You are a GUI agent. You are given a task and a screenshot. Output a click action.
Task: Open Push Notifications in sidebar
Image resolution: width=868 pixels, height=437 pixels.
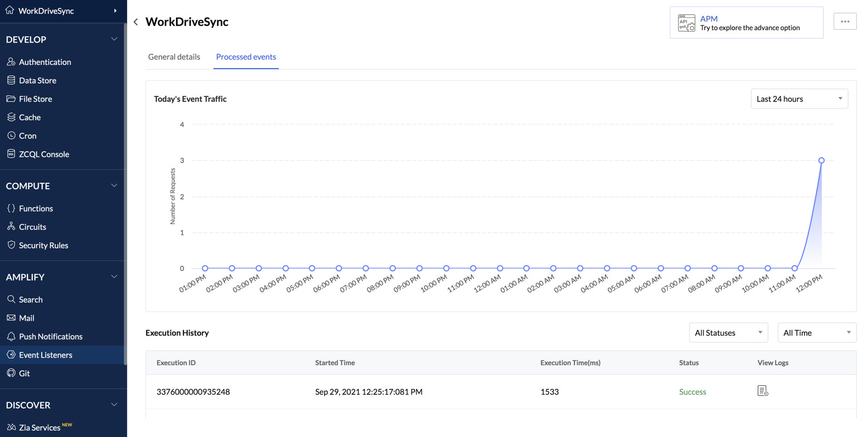tap(51, 337)
